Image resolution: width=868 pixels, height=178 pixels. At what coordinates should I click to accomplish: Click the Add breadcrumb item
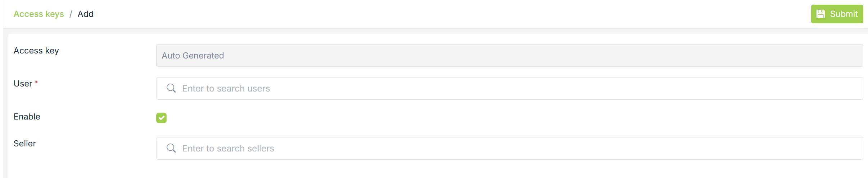[x=86, y=14]
